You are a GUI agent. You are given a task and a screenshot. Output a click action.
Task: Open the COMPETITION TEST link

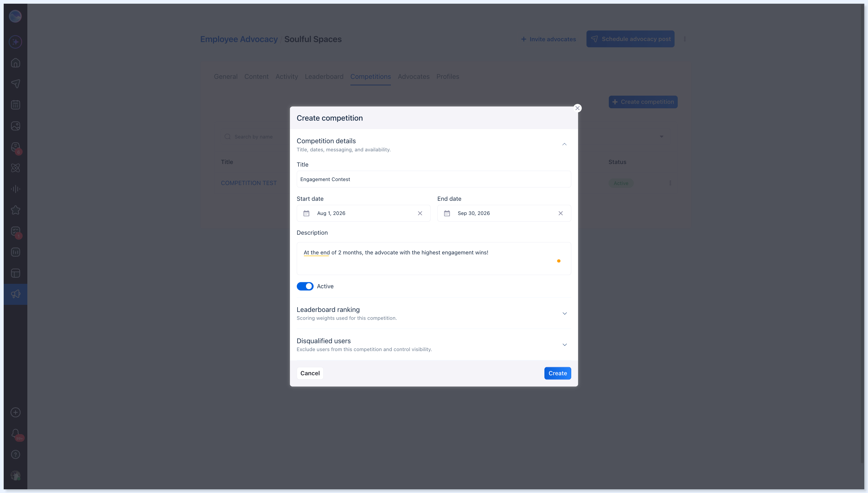pyautogui.click(x=249, y=183)
